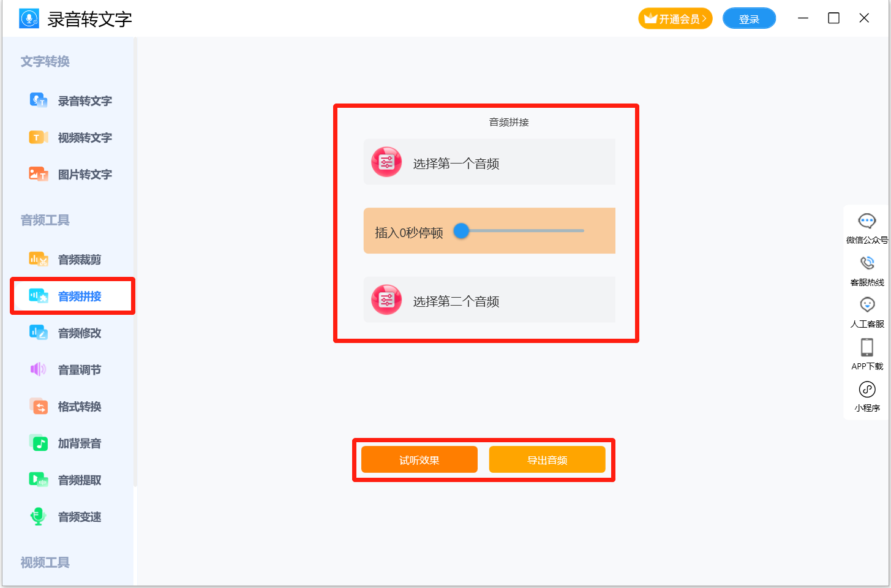Screen dimensions: 891x588
Task: Click the 文字转换 section heading
Action: tap(45, 61)
